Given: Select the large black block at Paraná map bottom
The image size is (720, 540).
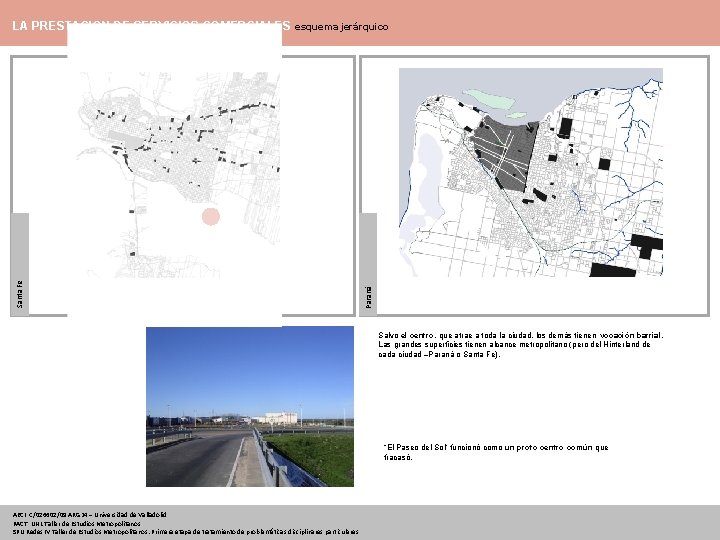Looking at the screenshot, I should [613, 270].
